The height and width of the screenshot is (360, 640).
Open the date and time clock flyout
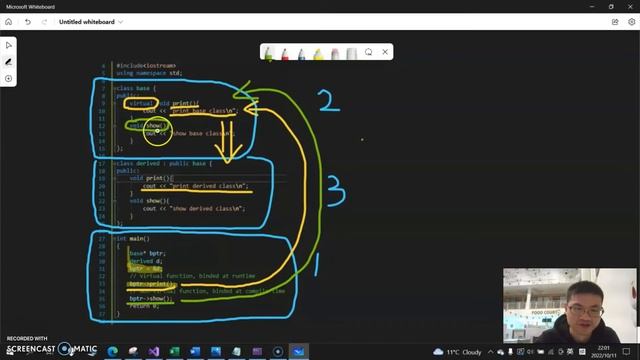(604, 351)
